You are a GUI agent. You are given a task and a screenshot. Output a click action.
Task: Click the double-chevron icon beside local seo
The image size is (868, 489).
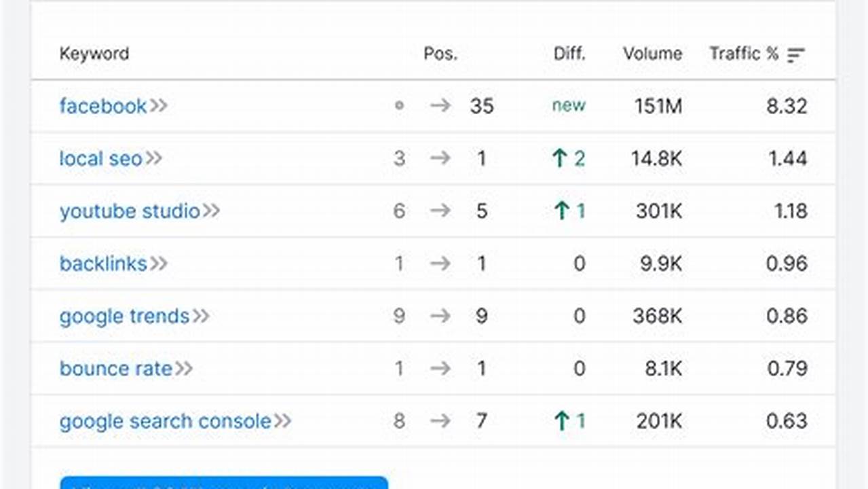(x=154, y=158)
